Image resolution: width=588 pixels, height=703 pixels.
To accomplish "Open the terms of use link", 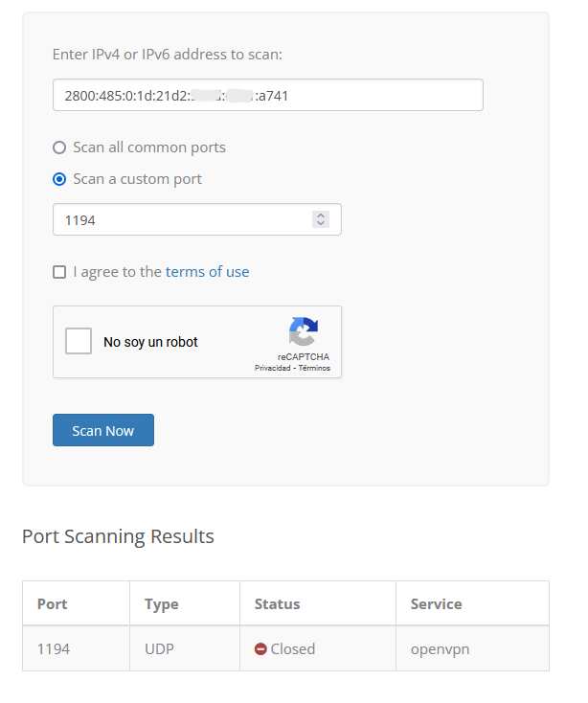I will tap(207, 272).
